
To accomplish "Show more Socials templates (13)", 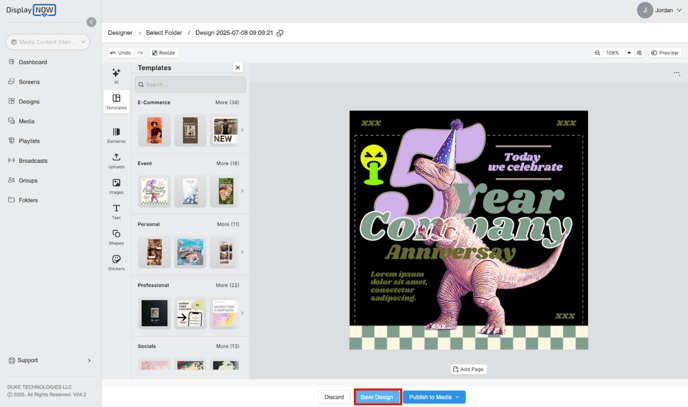I will (x=227, y=346).
